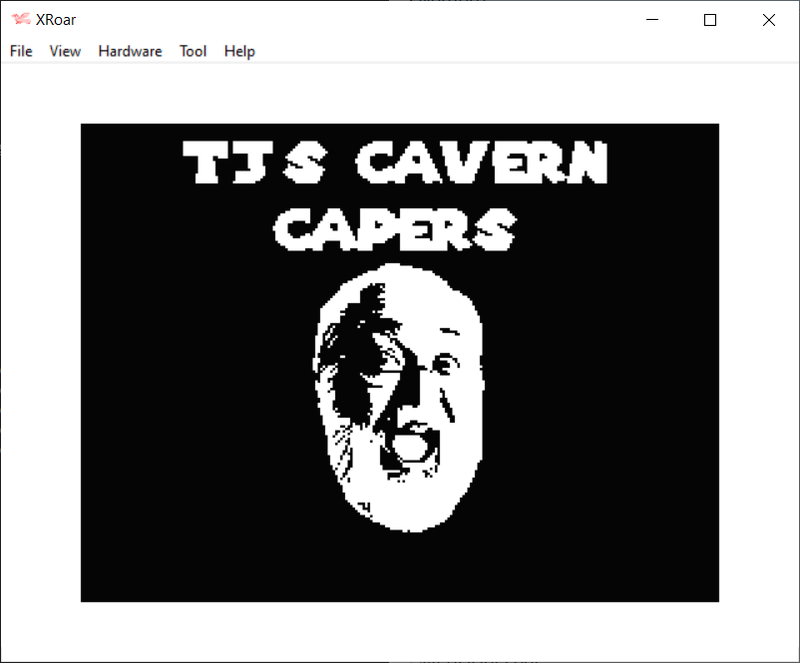Expand the Tool menu
Image resolution: width=800 pixels, height=663 pixels.
pyautogui.click(x=193, y=51)
